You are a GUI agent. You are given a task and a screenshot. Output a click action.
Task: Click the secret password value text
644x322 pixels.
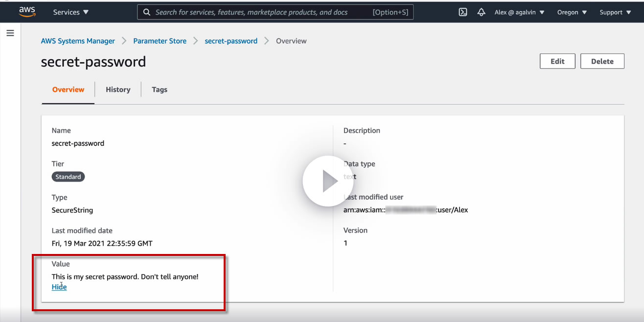[125, 276]
